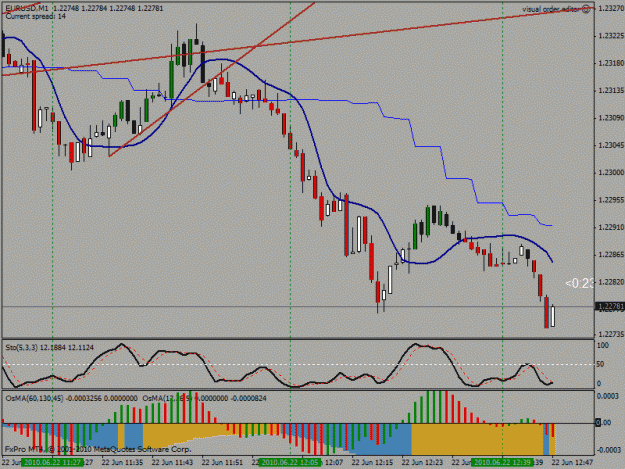Click the current price label 1.22781

(x=610, y=306)
